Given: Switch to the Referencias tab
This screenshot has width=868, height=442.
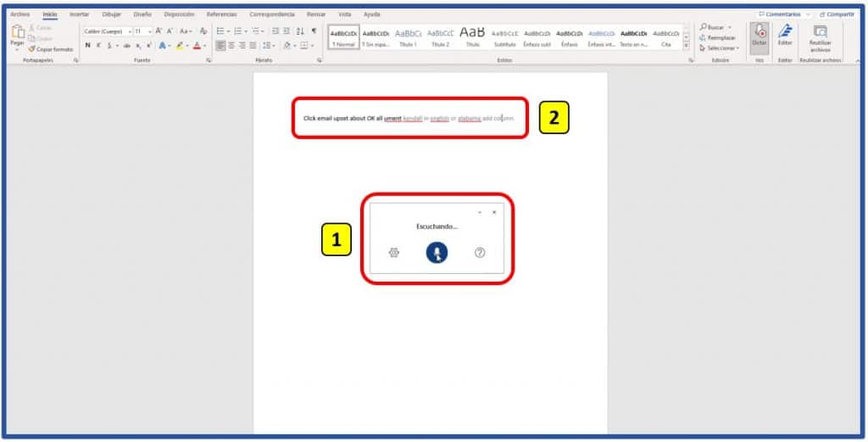Looking at the screenshot, I should tap(221, 14).
